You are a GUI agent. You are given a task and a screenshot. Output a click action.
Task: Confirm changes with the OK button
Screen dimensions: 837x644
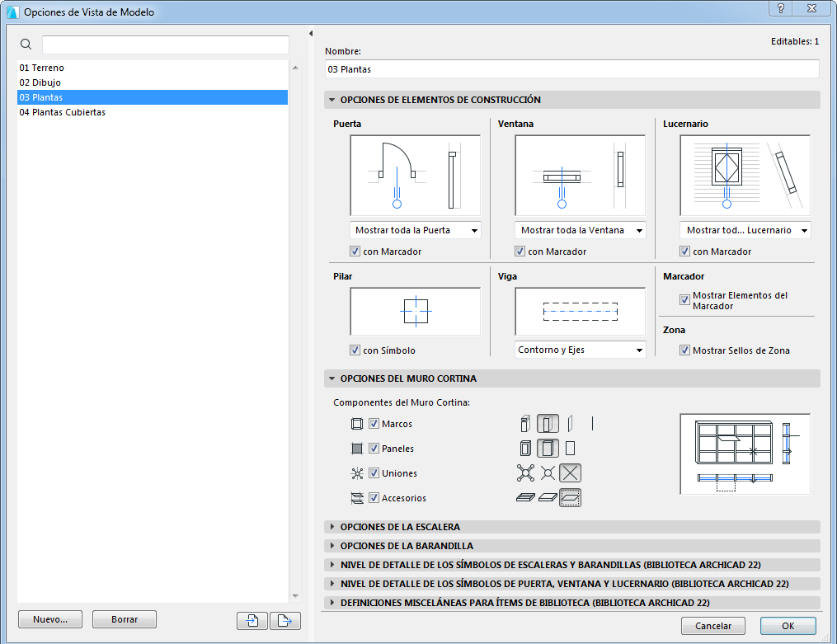[788, 626]
